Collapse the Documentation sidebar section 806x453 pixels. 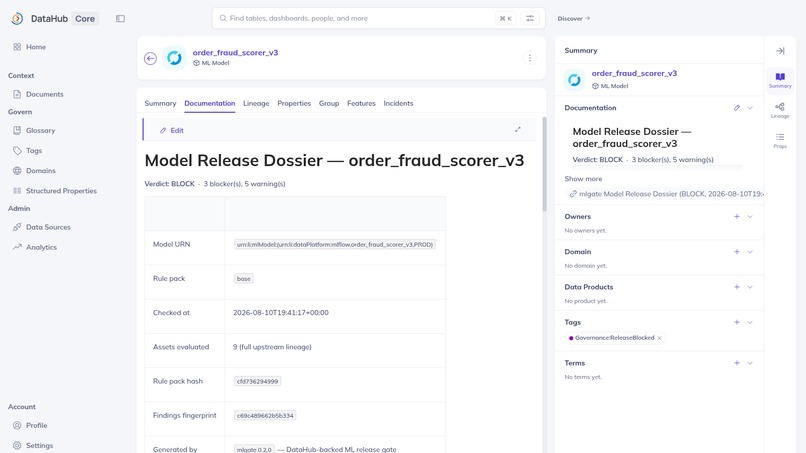750,108
